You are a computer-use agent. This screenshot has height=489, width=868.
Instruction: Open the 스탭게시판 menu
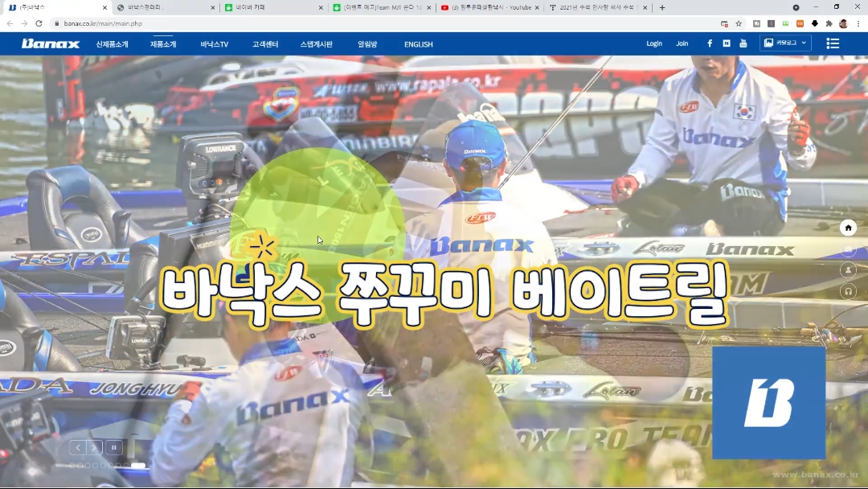tap(316, 43)
